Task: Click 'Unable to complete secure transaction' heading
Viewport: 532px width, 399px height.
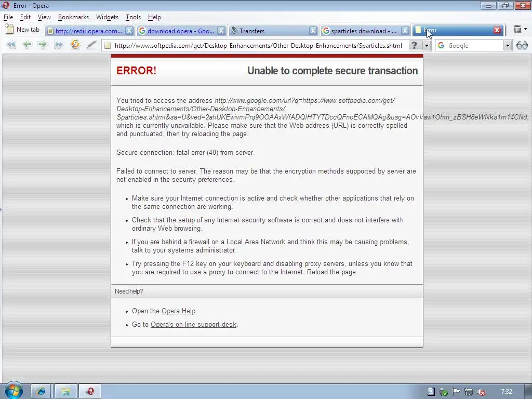Action: coord(332,71)
